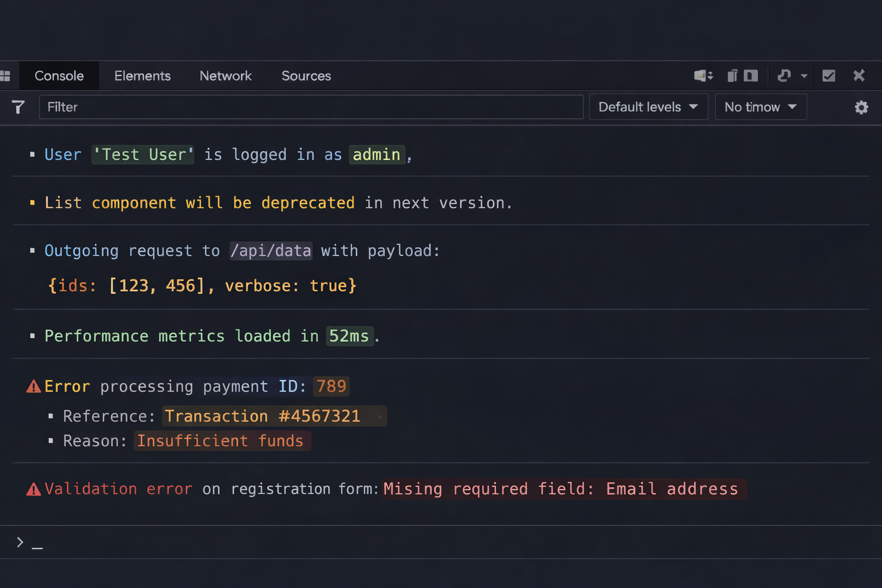The width and height of the screenshot is (882, 588).
Task: Focus the Filter text field
Action: [x=310, y=107]
